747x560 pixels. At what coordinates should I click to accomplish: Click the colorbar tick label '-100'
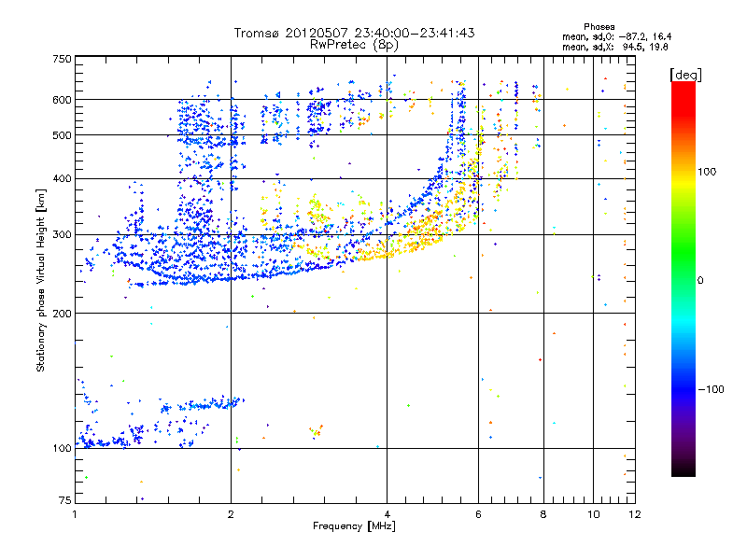pyautogui.click(x=712, y=389)
